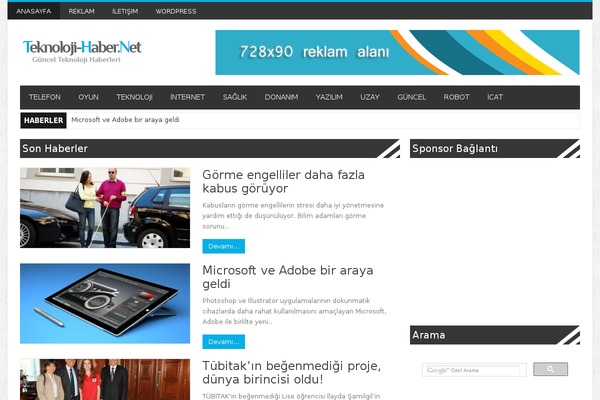The image size is (600, 400).
Task: Click excerpt starting Photoshop ve Illustrator
Action: [x=294, y=311]
